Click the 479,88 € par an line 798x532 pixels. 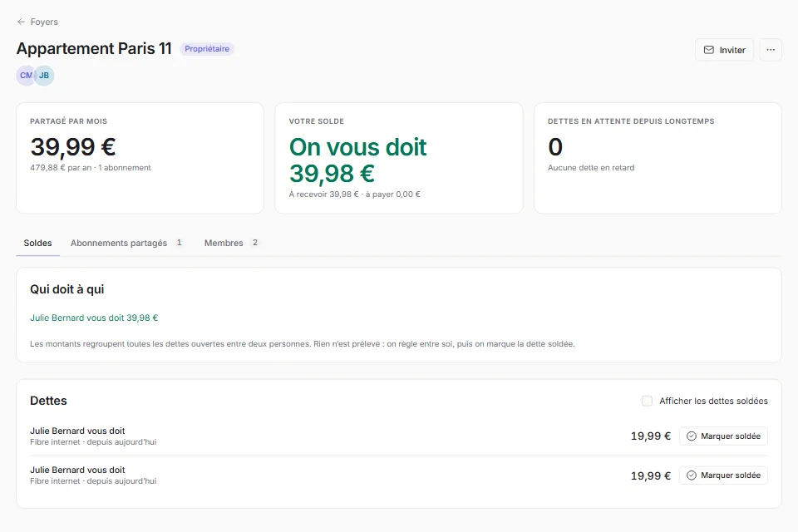(91, 167)
